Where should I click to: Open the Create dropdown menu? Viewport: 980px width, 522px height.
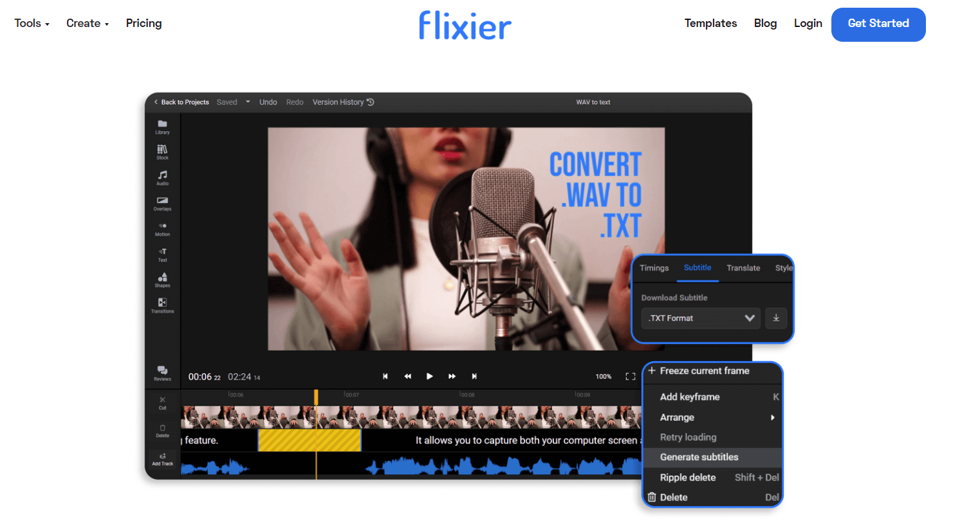pyautogui.click(x=88, y=23)
